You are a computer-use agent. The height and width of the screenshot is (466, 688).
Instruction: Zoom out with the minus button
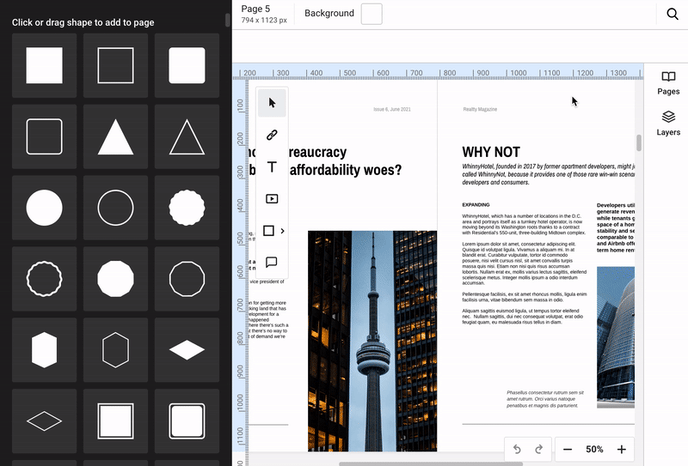(567, 449)
